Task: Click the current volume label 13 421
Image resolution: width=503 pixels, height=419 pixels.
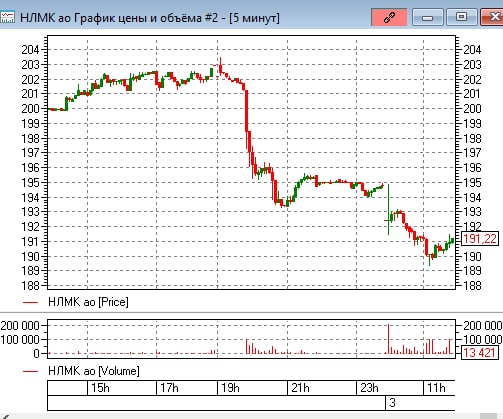Action: pos(480,352)
